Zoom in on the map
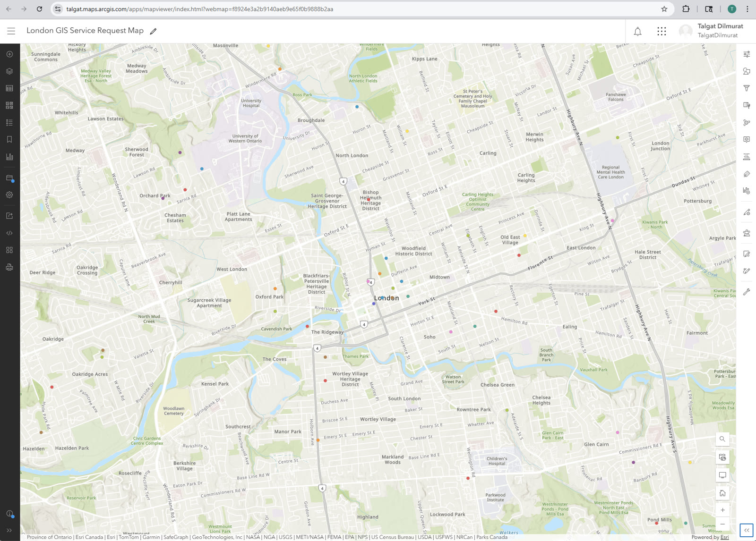This screenshot has width=756, height=541. click(x=722, y=510)
